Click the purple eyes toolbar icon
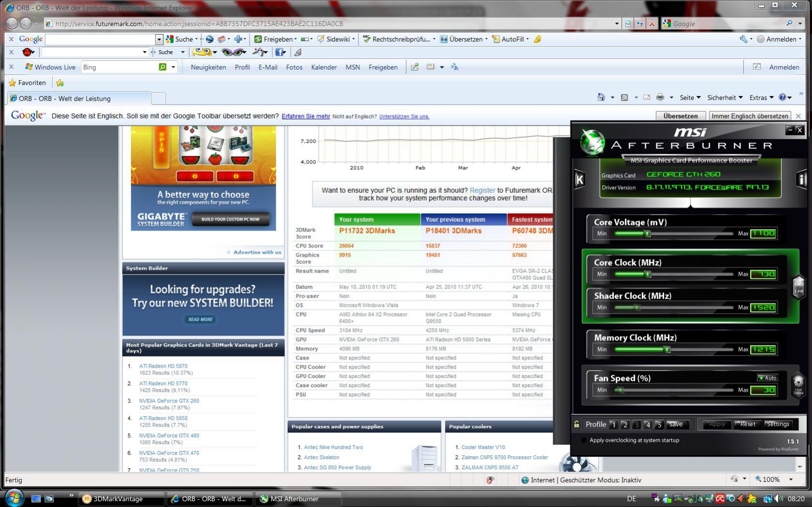 point(233,52)
